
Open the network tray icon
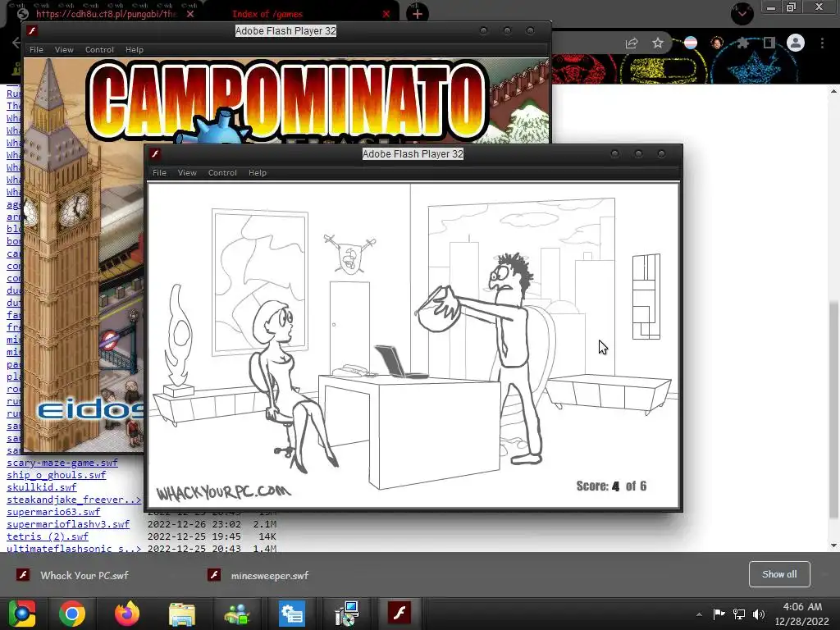pyautogui.click(x=739, y=614)
